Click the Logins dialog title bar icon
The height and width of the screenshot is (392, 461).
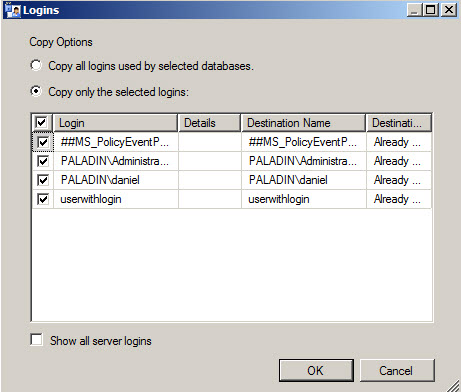point(13,10)
